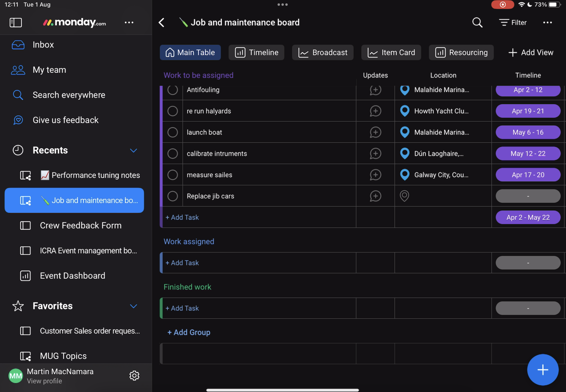Screen dimensions: 566x392
Task: Check the calibrate intruments task circle
Action: (x=173, y=154)
